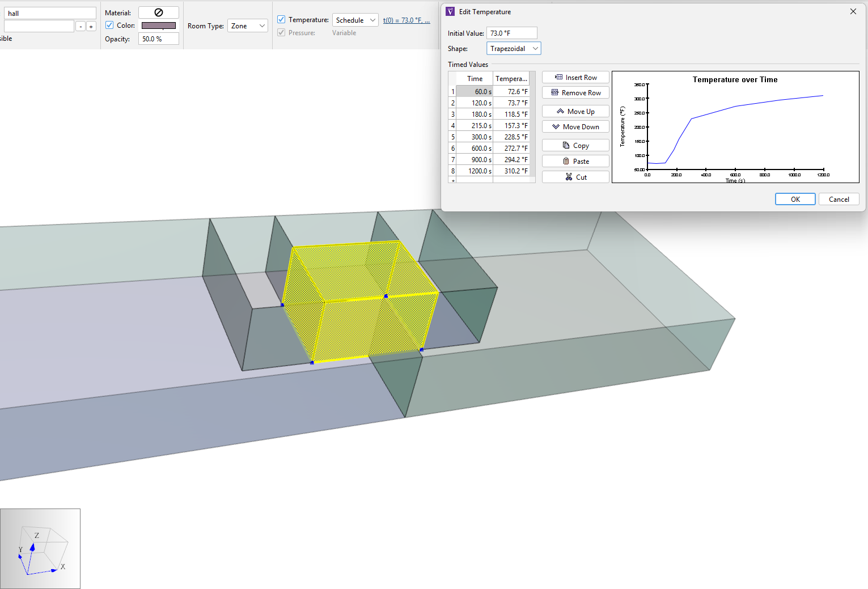Move the selected row down

575,127
